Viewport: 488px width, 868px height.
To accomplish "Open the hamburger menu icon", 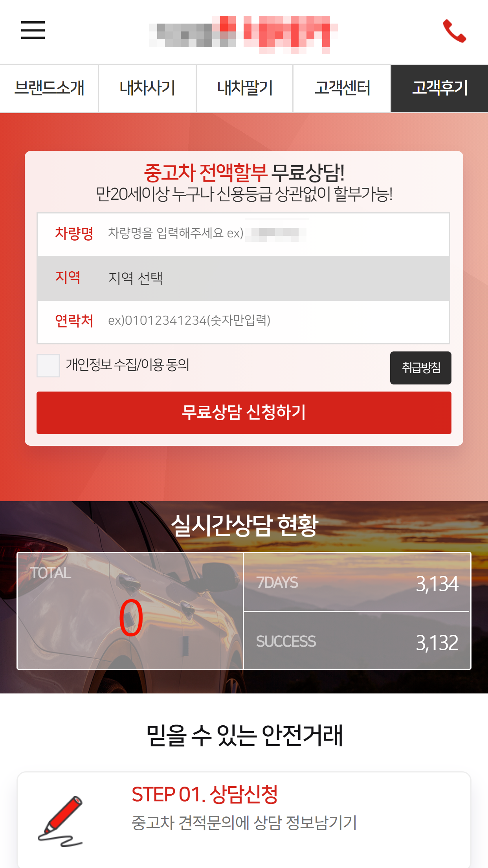I will [33, 30].
